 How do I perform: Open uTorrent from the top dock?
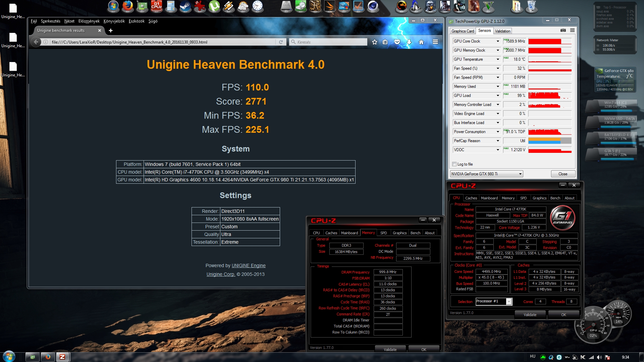coord(214,6)
